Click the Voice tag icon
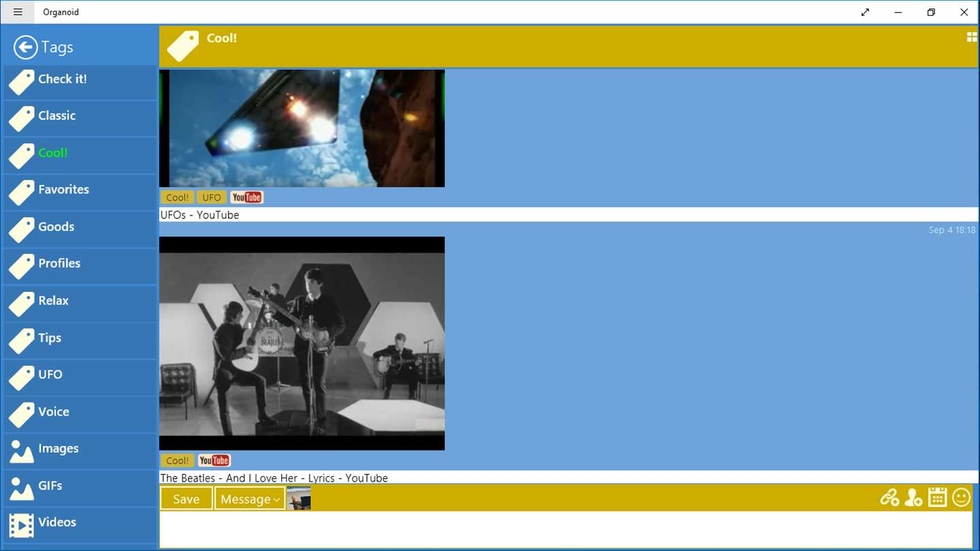This screenshot has width=980, height=551. pyautogui.click(x=21, y=415)
